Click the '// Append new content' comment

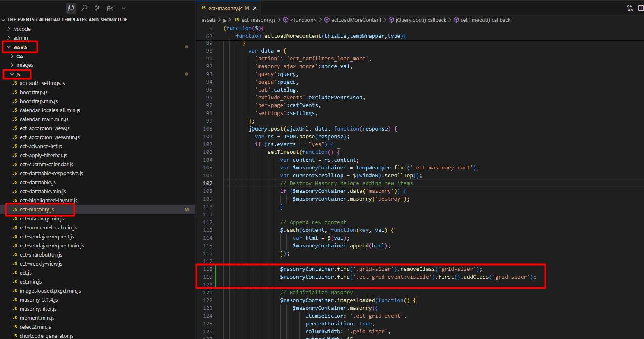[313, 222]
